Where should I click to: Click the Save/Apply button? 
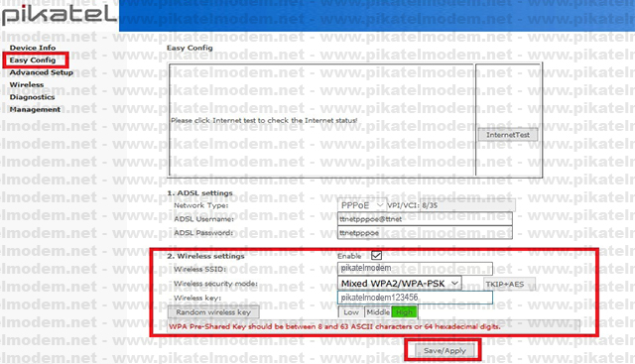coord(444,351)
